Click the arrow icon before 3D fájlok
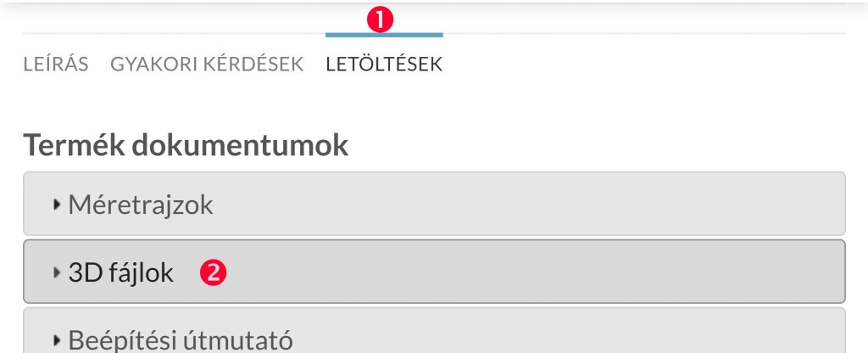Image resolution: width=868 pixels, height=353 pixels. [57, 272]
